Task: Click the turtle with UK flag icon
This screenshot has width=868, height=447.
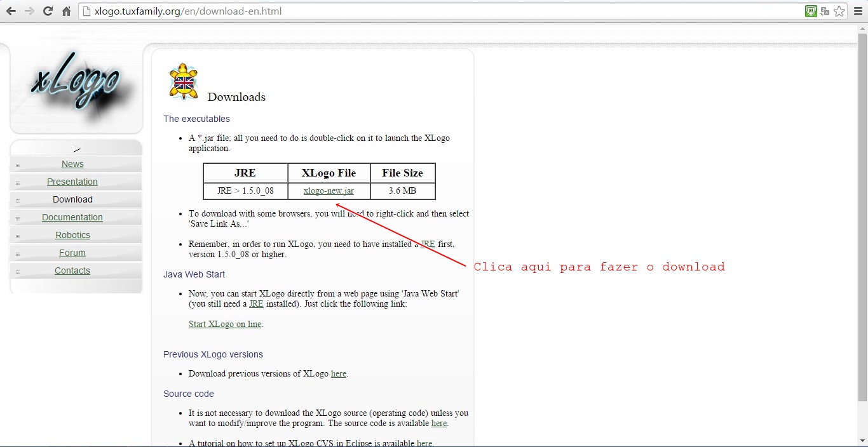Action: click(183, 81)
